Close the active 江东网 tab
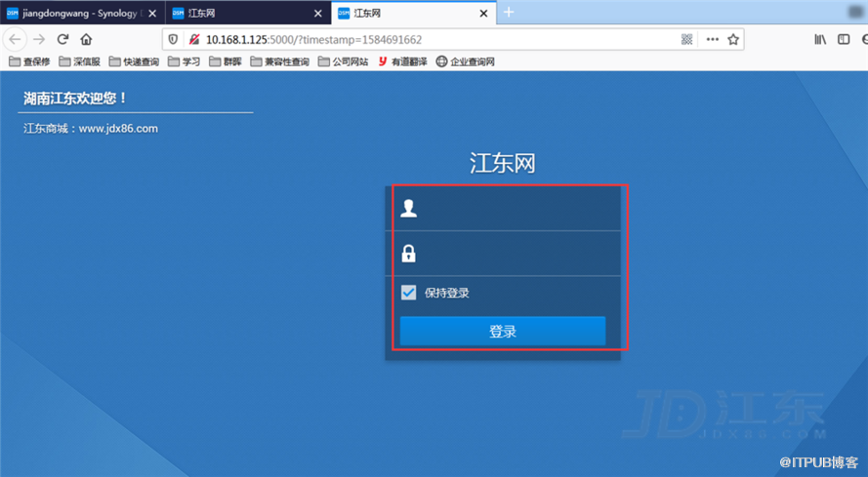Viewport: 868px width, 477px height. pos(483,14)
